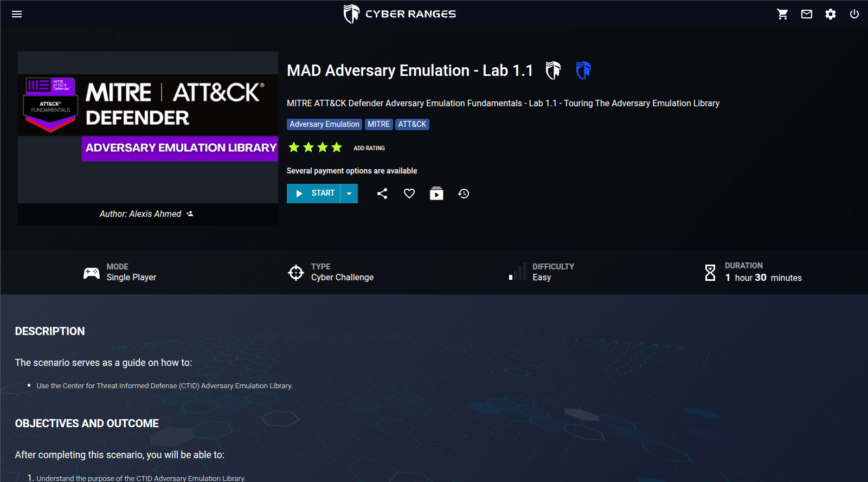Image resolution: width=868 pixels, height=482 pixels.
Task: Click the blue shield badge icon
Action: click(x=583, y=70)
